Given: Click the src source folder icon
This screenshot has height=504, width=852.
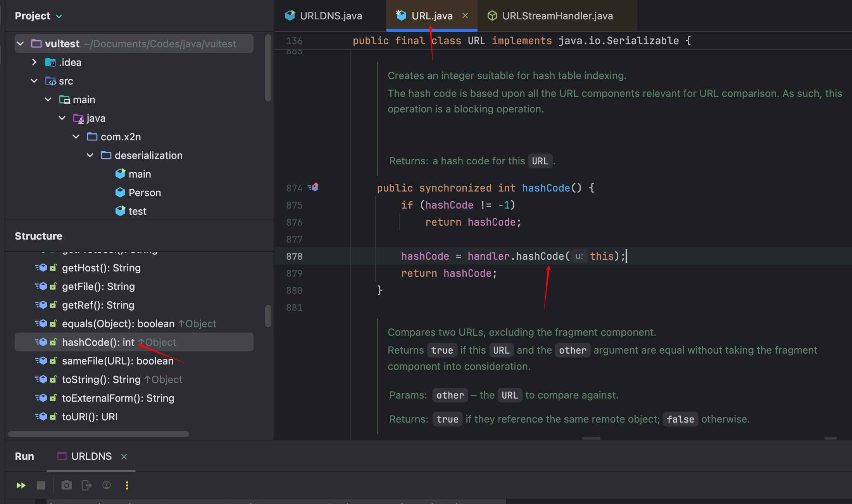Looking at the screenshot, I should 50,81.
